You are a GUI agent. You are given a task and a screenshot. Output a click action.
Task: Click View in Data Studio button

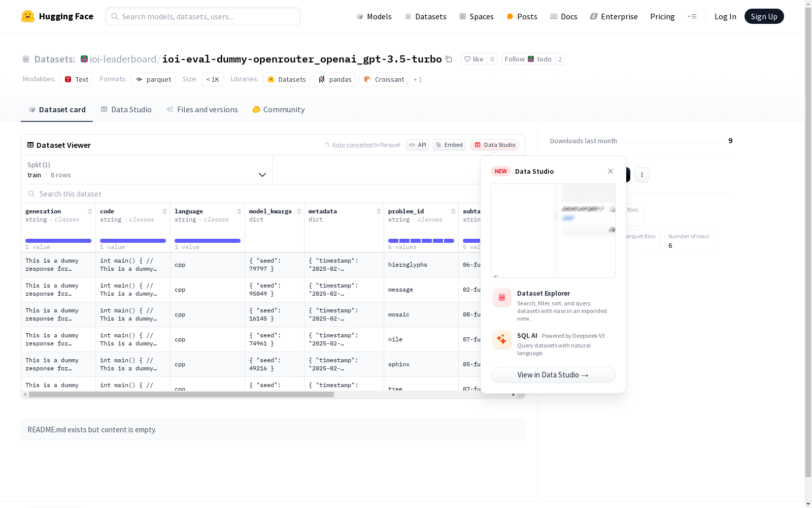coord(553,375)
